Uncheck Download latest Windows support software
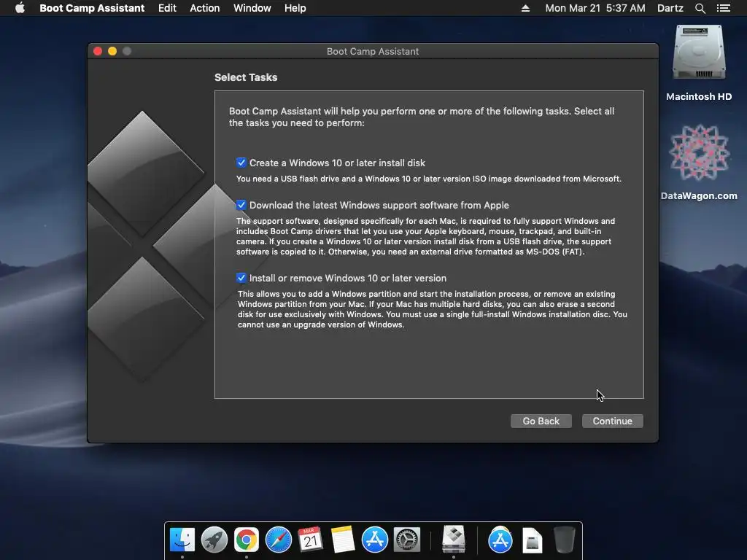Image resolution: width=747 pixels, height=560 pixels. 241,205
